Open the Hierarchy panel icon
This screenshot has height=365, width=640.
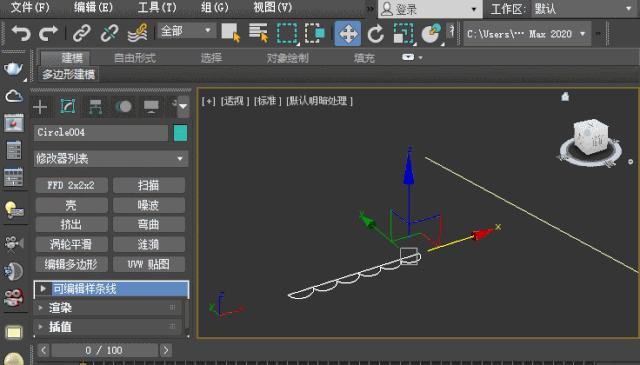(x=96, y=107)
